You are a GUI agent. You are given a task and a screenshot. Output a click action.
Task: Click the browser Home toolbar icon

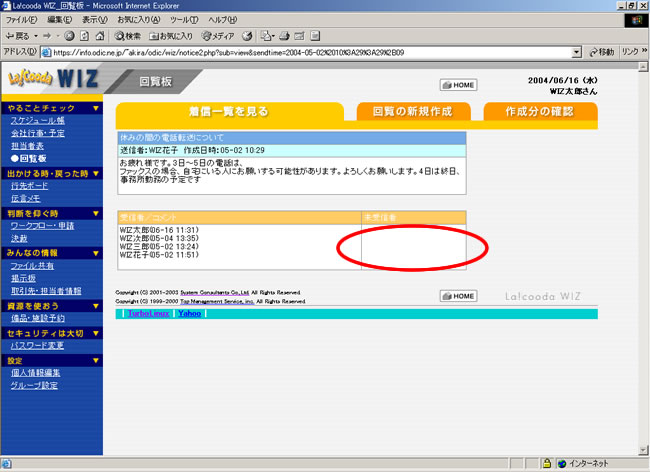pyautogui.click(x=99, y=35)
